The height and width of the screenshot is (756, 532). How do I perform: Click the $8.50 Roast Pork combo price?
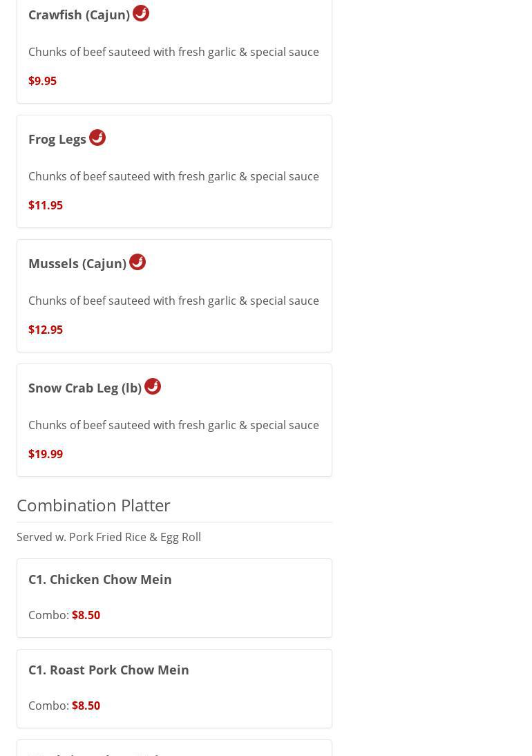pos(86,706)
